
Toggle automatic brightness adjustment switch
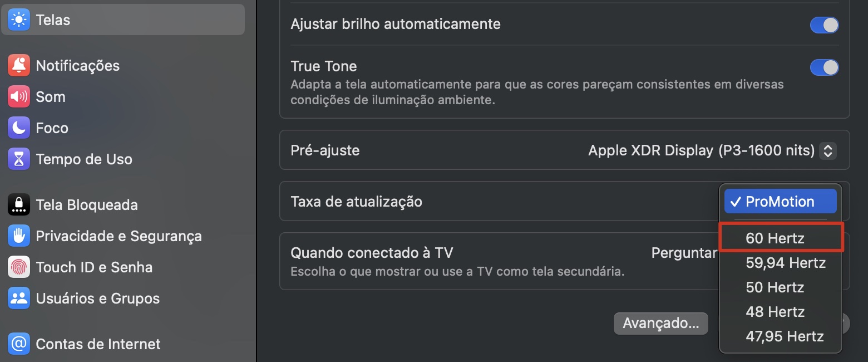pyautogui.click(x=824, y=25)
